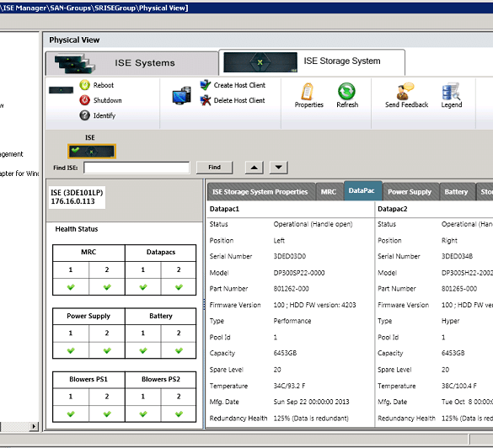Click the Delete Host Client icon
The height and width of the screenshot is (448, 493).
206,100
